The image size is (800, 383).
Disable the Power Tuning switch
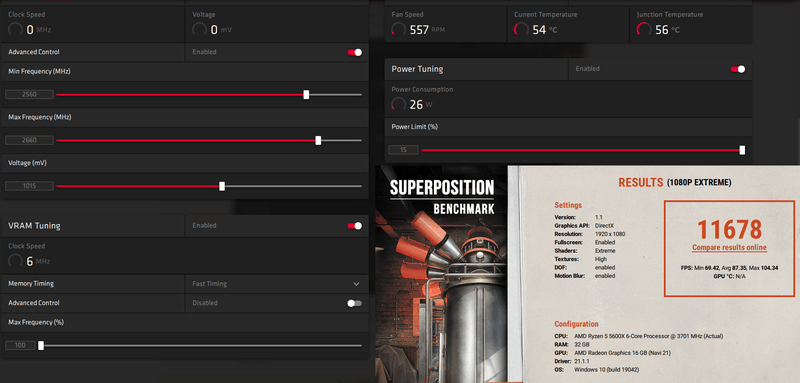738,69
